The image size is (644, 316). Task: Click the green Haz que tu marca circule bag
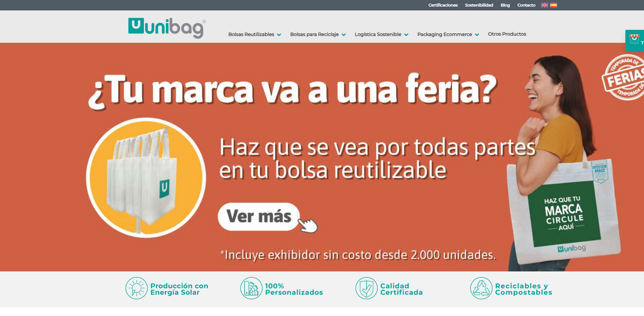click(x=563, y=212)
